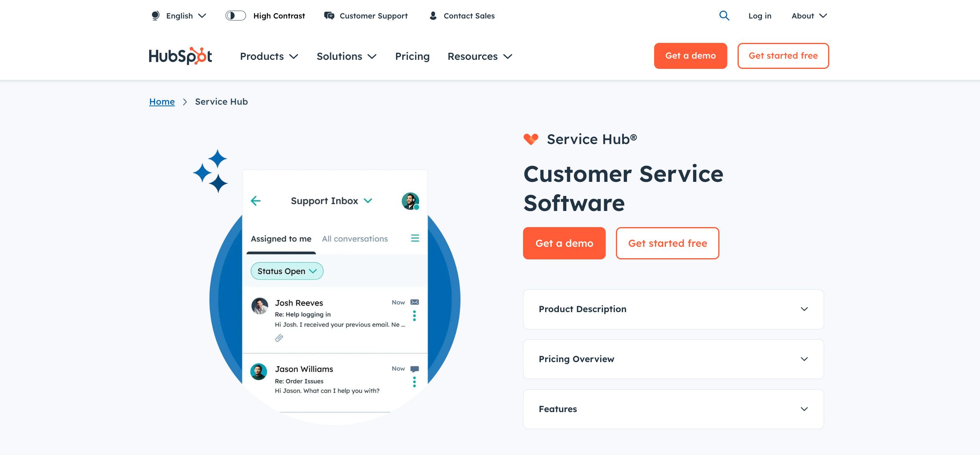This screenshot has width=980, height=455.
Task: Click the three-dot menu on Josh Reeves row
Action: [x=414, y=316]
